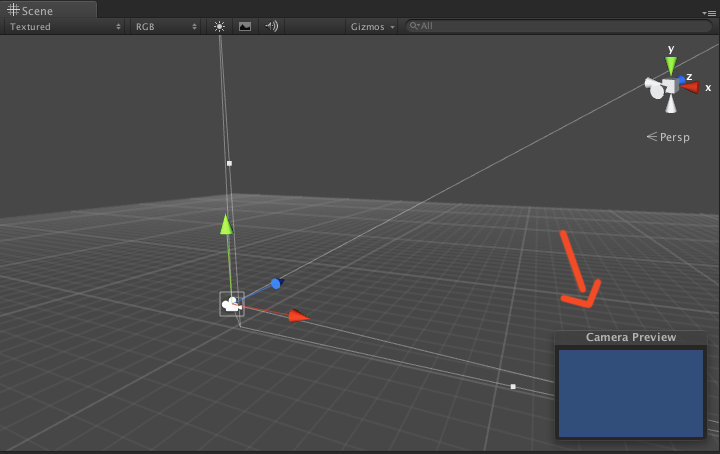The height and width of the screenshot is (454, 720).
Task: Click the blue Z axis cone on orientation gizmo
Action: coord(681,80)
